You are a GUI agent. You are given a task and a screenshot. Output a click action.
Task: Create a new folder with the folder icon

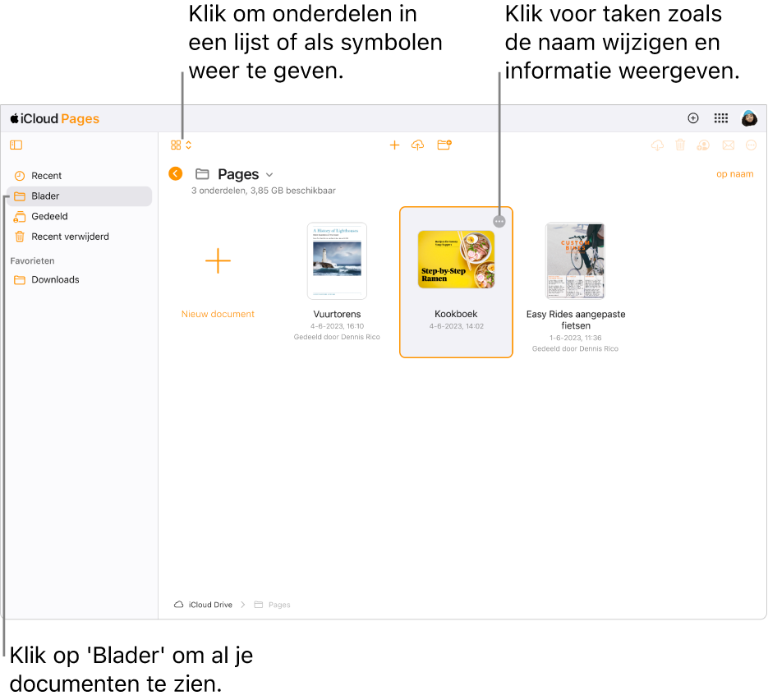pos(444,145)
